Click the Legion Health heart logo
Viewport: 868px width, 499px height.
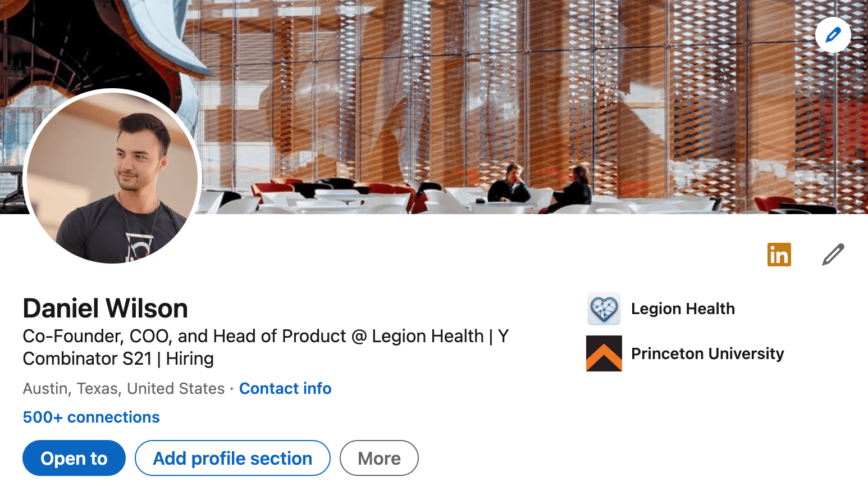tap(604, 309)
